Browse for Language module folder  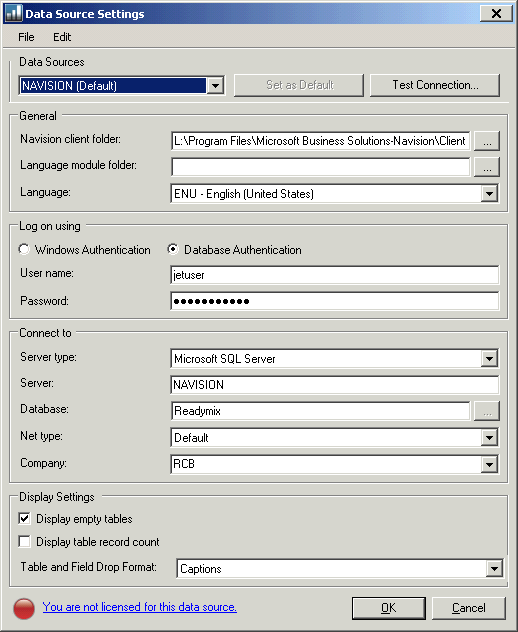(x=487, y=167)
